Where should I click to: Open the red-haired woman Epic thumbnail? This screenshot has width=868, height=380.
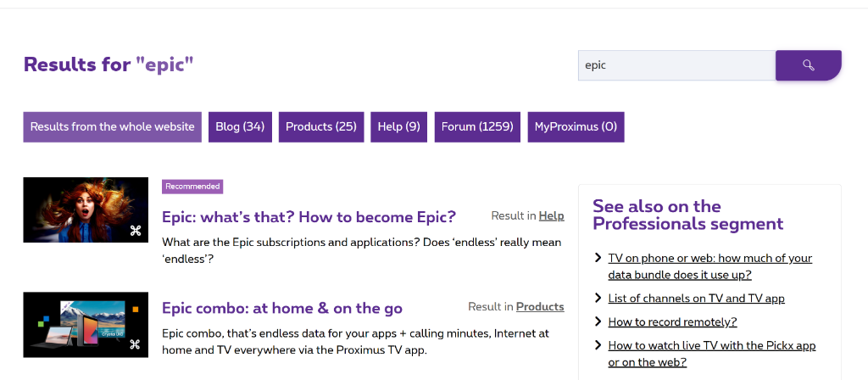[x=86, y=210]
